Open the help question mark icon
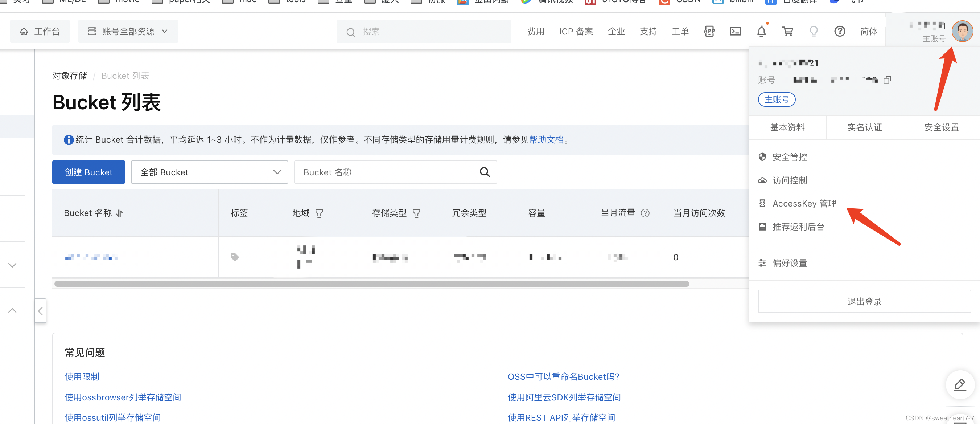Image resolution: width=980 pixels, height=424 pixels. (x=840, y=31)
